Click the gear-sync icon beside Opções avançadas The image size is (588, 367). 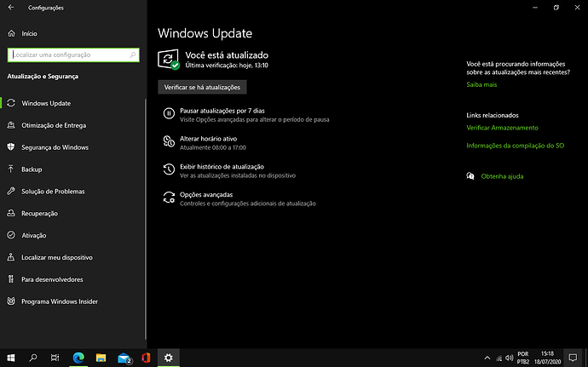[x=169, y=198]
